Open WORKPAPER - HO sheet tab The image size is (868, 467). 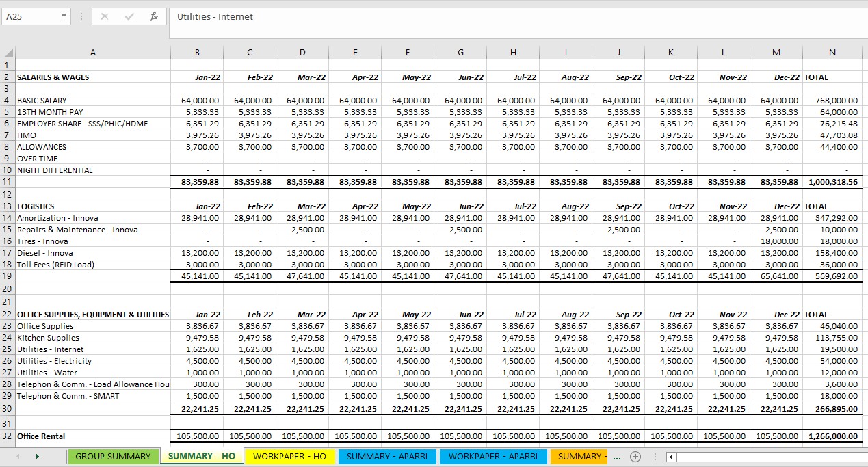click(289, 457)
